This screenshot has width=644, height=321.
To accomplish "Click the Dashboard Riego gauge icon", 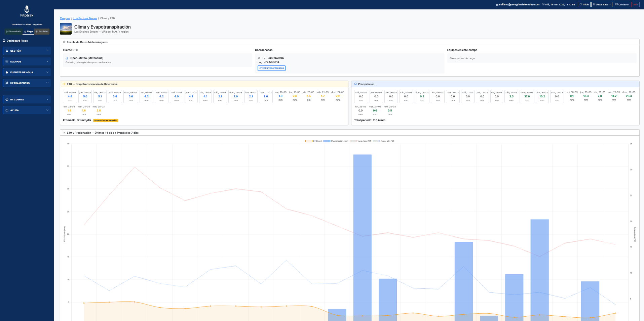I will click(4, 41).
